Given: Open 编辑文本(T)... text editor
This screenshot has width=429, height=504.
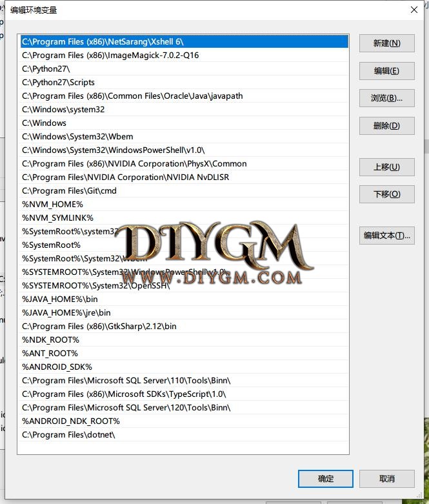Looking at the screenshot, I should point(387,236).
